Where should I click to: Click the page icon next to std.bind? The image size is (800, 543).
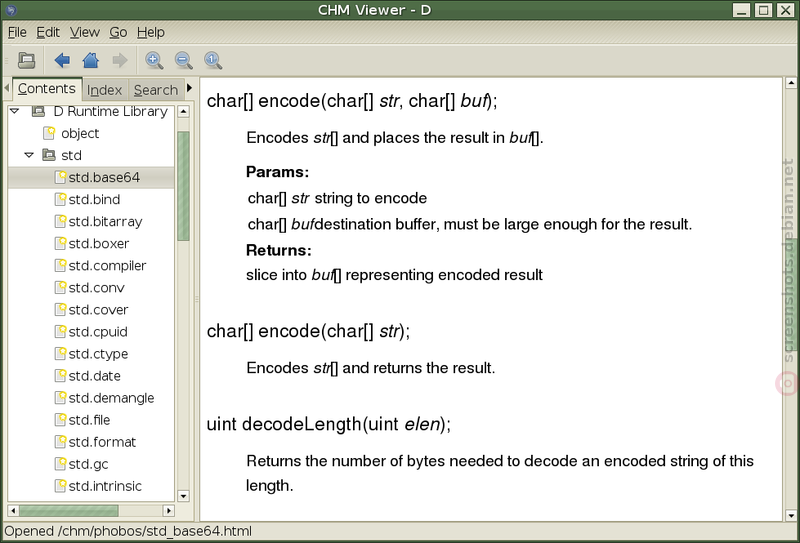pyautogui.click(x=60, y=199)
